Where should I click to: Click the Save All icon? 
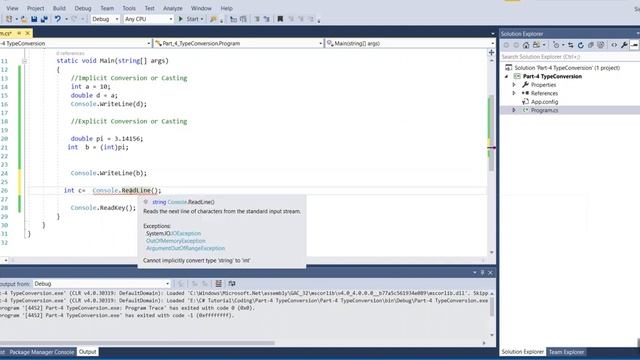pyautogui.click(x=44, y=19)
